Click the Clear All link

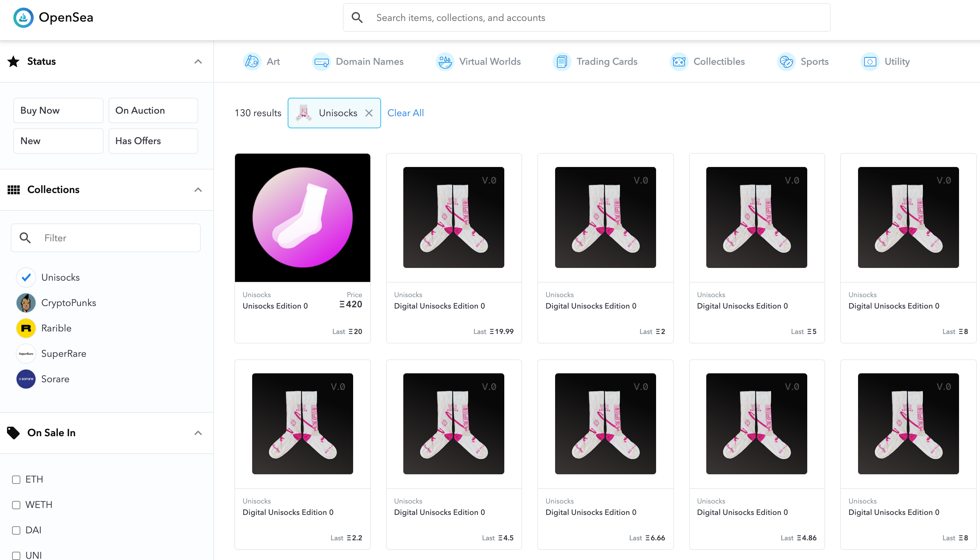406,113
